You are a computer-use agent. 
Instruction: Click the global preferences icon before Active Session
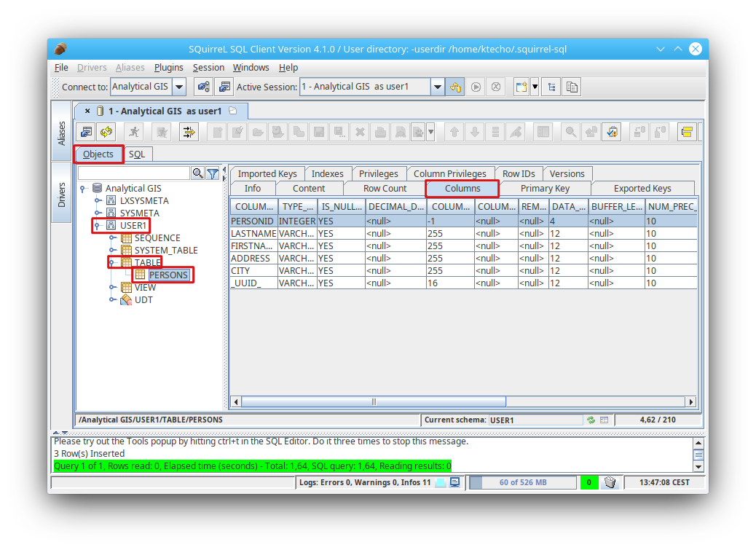(224, 87)
